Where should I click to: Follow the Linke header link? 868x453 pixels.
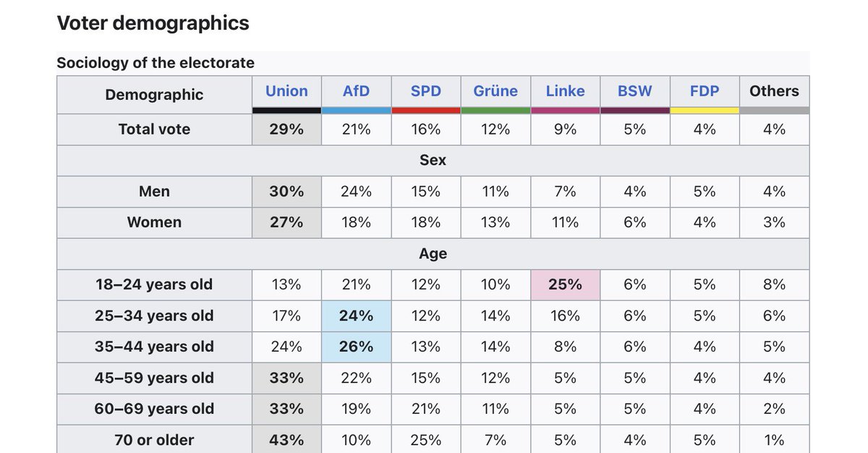[x=565, y=91]
